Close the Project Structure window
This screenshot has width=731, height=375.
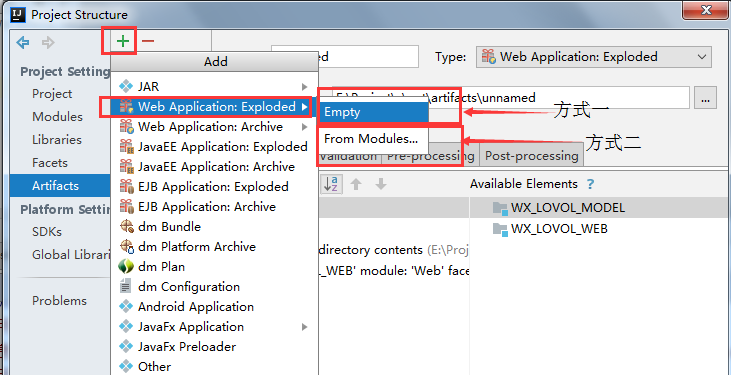click(x=706, y=9)
